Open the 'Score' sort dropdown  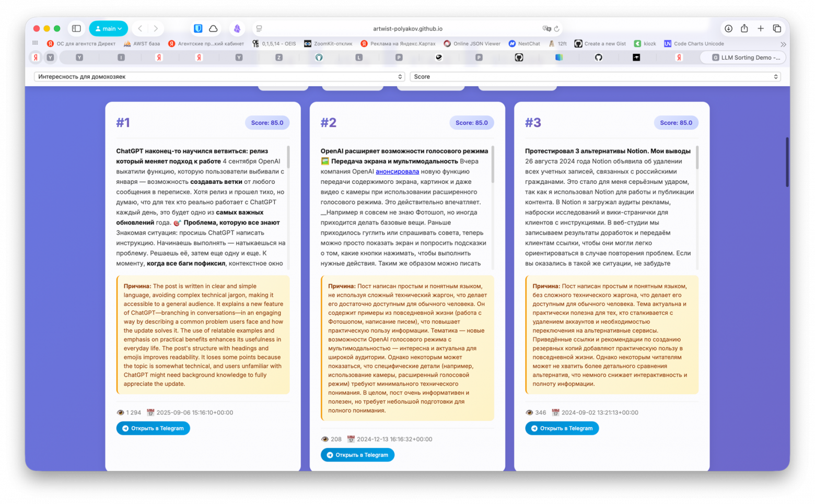click(x=595, y=77)
